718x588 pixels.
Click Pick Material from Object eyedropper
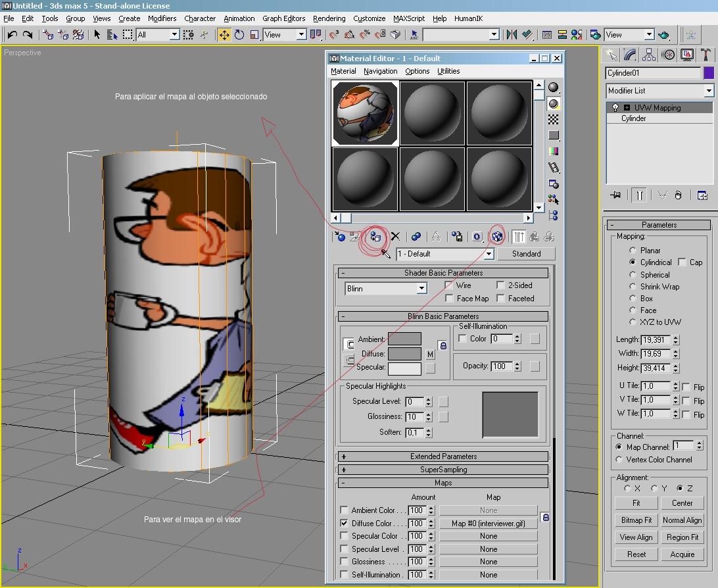(386, 254)
